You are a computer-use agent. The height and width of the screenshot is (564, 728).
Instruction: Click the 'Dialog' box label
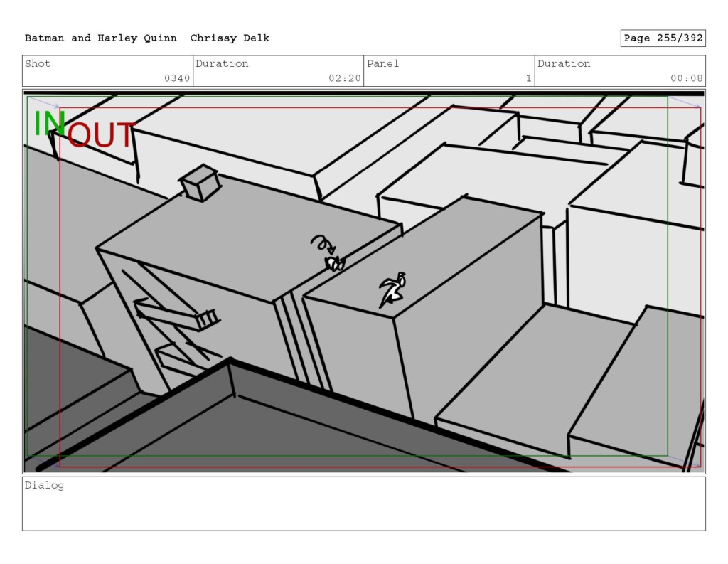[44, 486]
